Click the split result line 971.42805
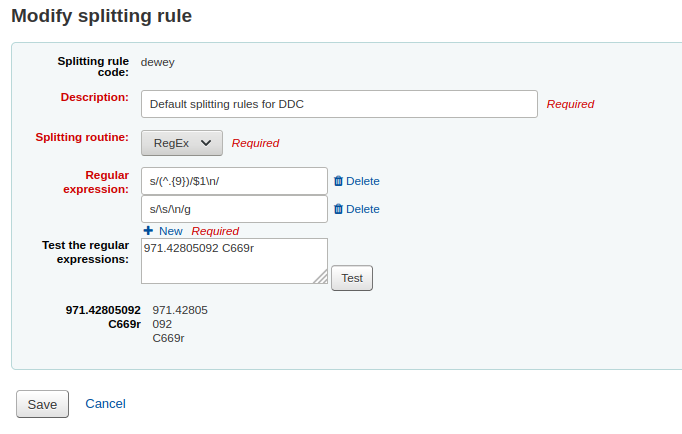 180,310
